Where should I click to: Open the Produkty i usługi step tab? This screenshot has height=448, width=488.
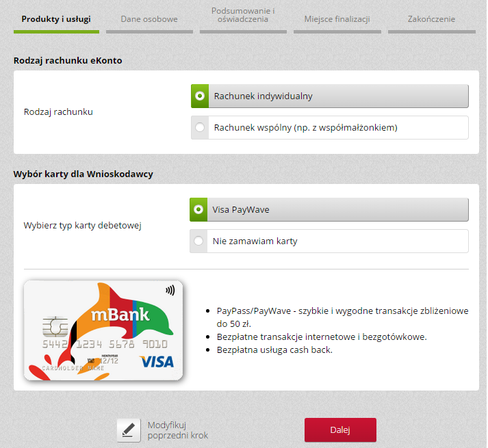click(x=56, y=19)
